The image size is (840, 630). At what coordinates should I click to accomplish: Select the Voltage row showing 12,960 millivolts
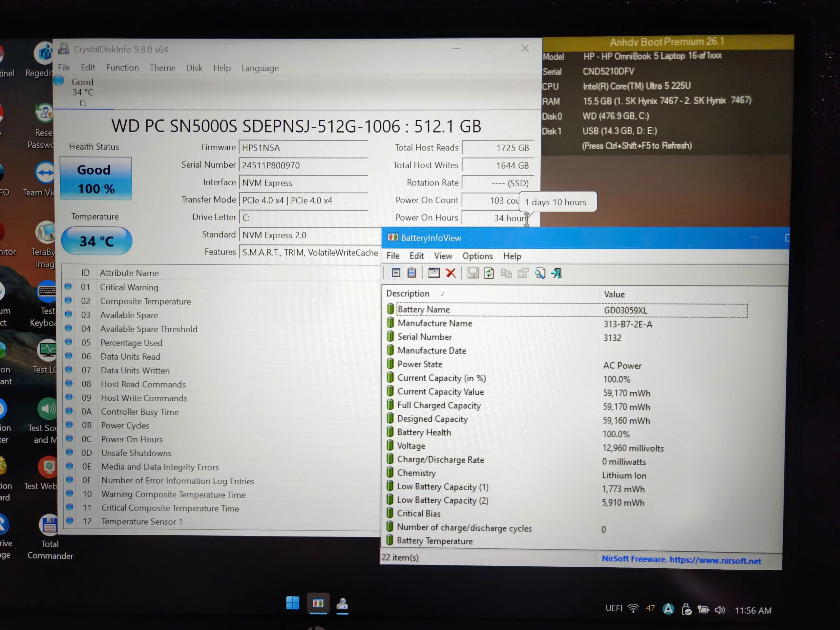point(567,447)
